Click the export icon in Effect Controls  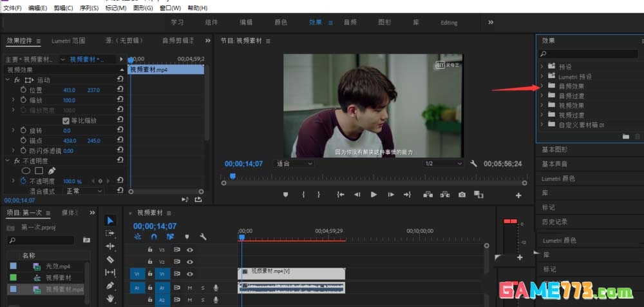click(x=198, y=199)
